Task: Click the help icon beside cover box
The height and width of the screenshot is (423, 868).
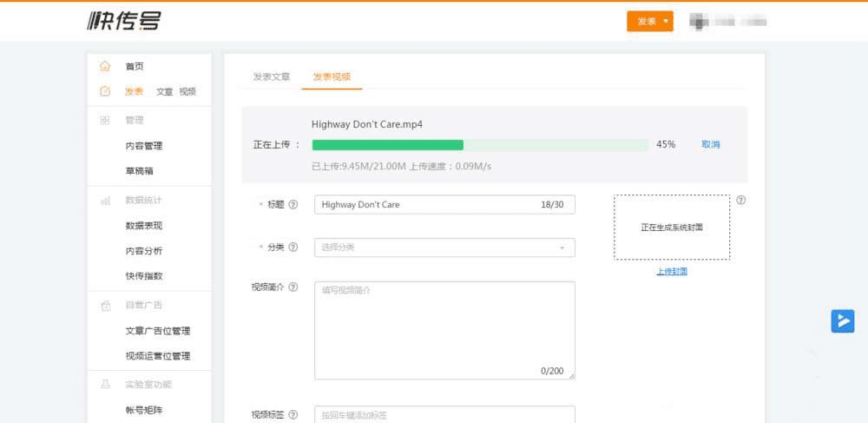Action: pos(740,200)
